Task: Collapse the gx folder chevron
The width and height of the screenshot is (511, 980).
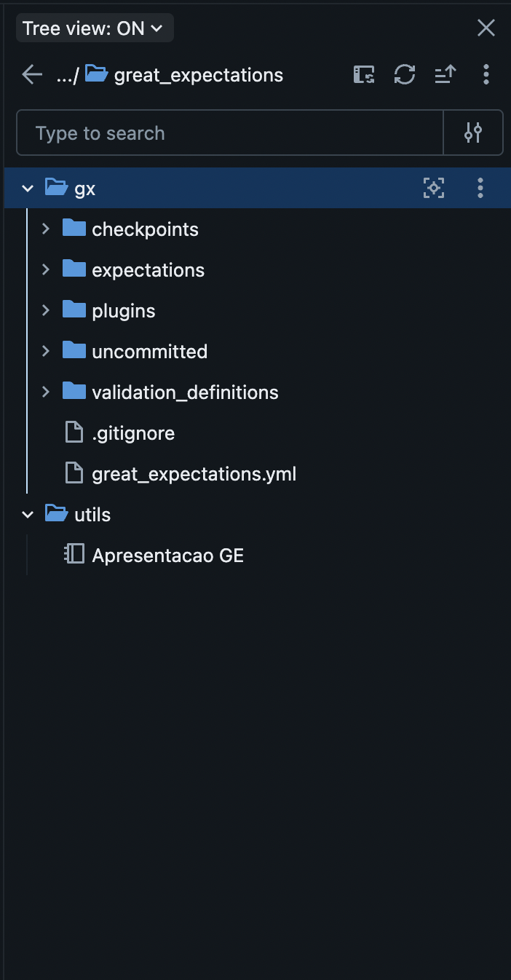Action: pyautogui.click(x=28, y=188)
